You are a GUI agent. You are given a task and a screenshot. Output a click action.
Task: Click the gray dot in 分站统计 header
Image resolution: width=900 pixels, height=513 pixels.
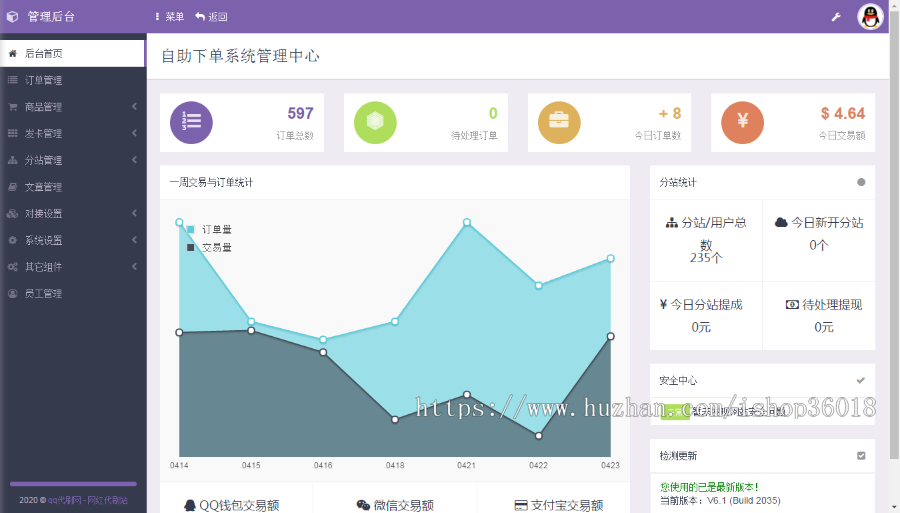tap(861, 182)
